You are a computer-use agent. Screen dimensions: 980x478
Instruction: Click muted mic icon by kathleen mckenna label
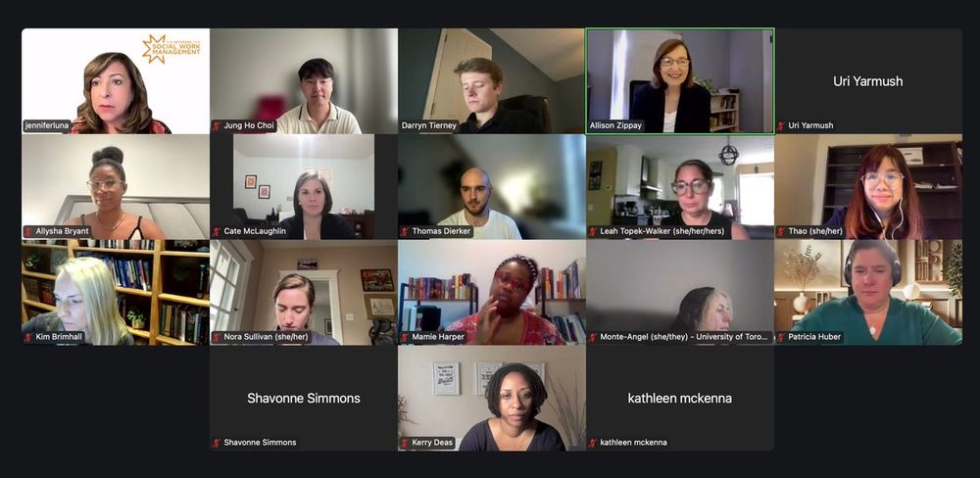[593, 443]
